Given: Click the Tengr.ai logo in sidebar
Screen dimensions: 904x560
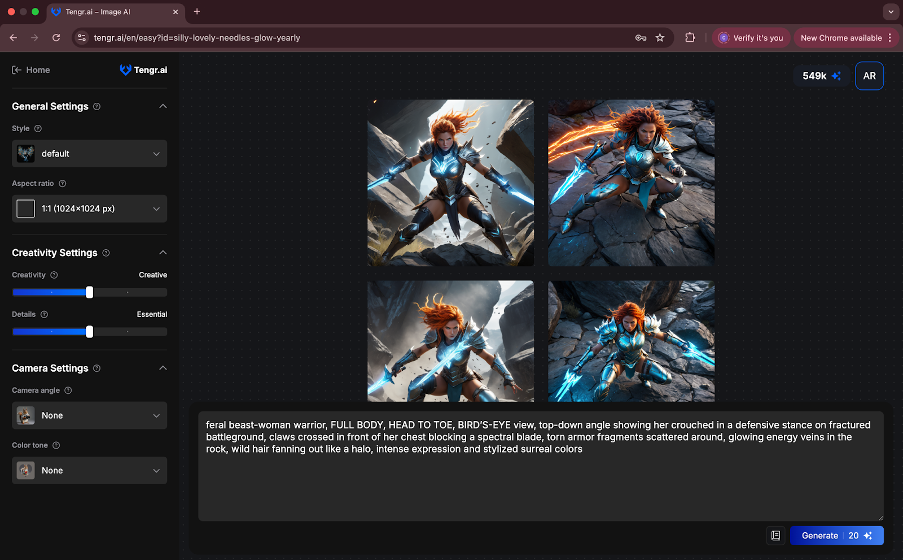Looking at the screenshot, I should coord(143,70).
